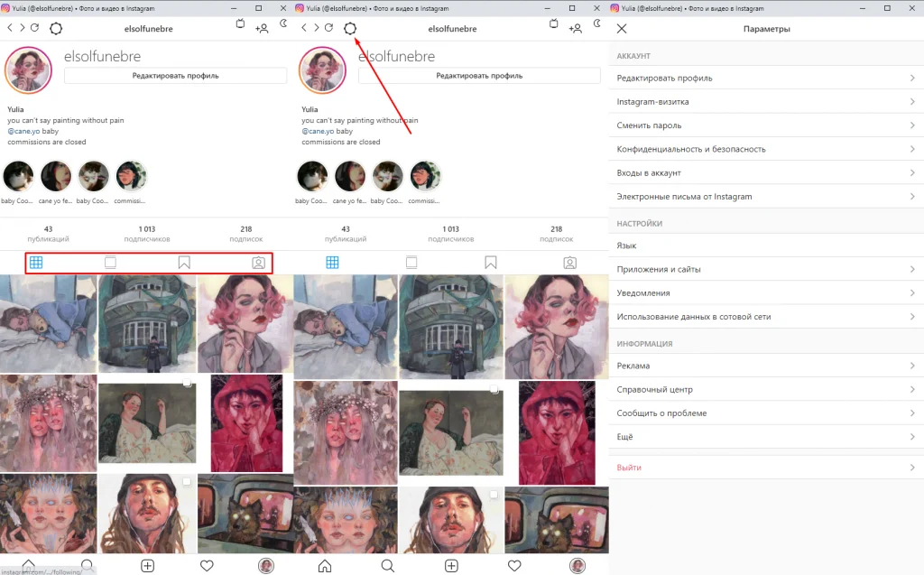This screenshot has width=924, height=575.
Task: Open profile avatar in middle window bottom bar
Action: (x=577, y=566)
